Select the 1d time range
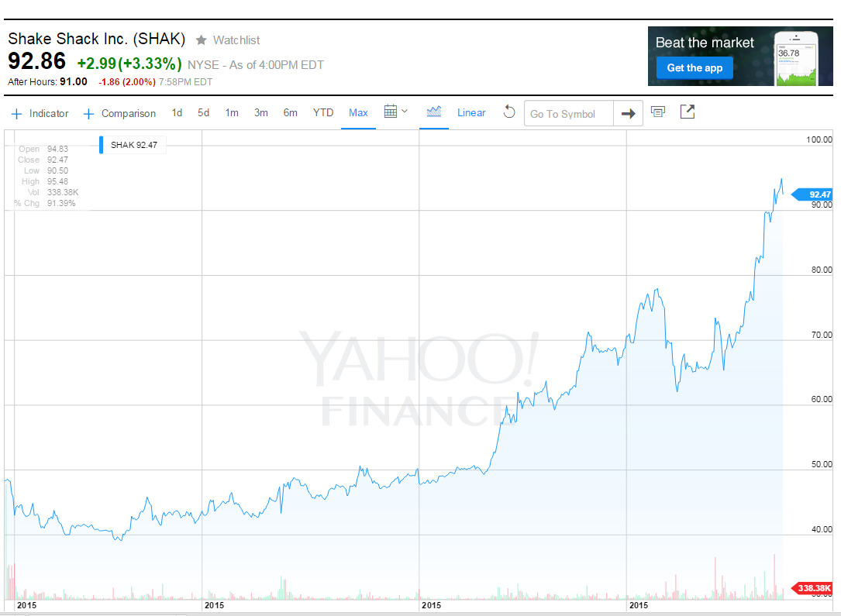Viewport: 841px width, 616px height. point(177,113)
